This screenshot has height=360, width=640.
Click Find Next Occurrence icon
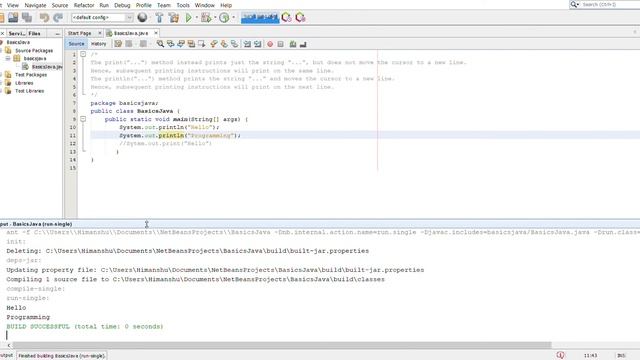coord(181,44)
